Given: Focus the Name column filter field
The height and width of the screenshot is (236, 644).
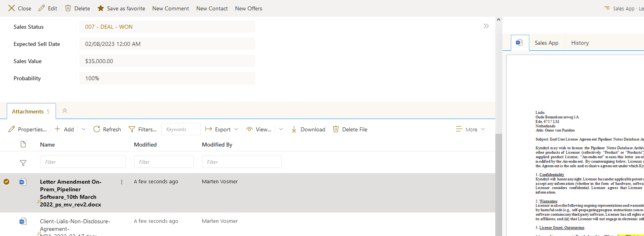Looking at the screenshot, I should (x=83, y=162).
